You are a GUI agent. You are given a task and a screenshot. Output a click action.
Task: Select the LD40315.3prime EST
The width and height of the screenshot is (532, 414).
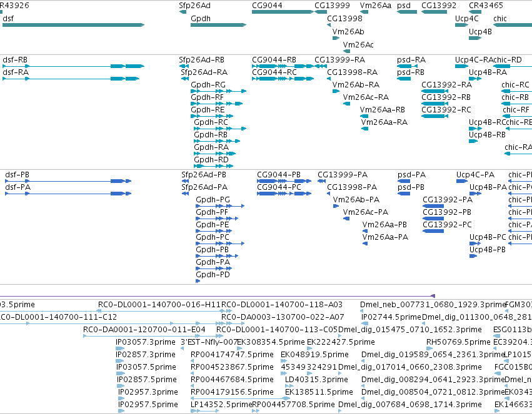pos(289,386)
